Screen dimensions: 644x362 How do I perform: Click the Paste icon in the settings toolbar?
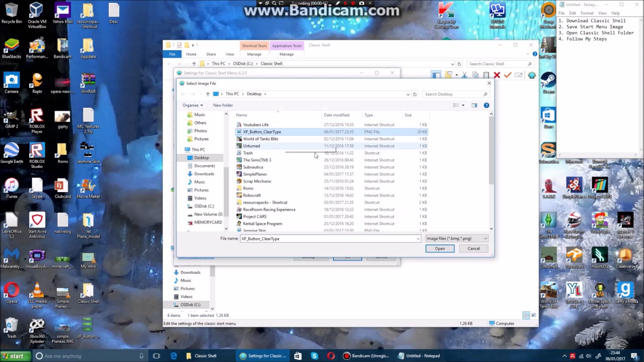pos(486,74)
